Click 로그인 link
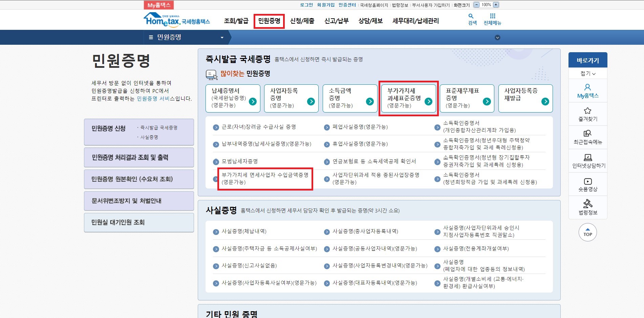This screenshot has width=644, height=318. (306, 5)
